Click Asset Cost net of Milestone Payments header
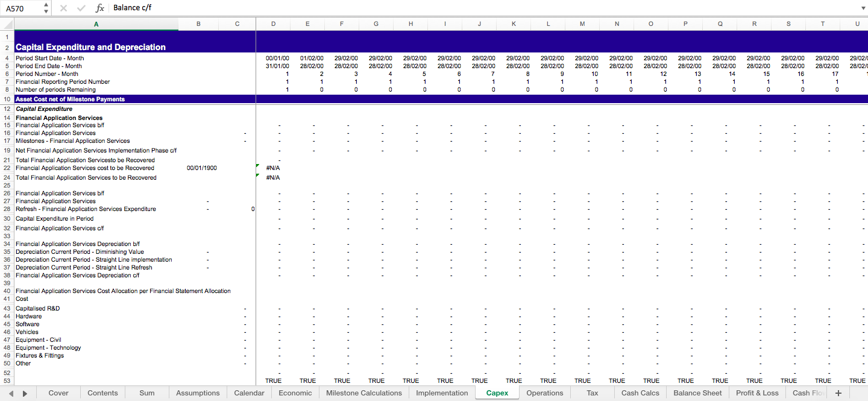868x401 pixels. (x=70, y=99)
